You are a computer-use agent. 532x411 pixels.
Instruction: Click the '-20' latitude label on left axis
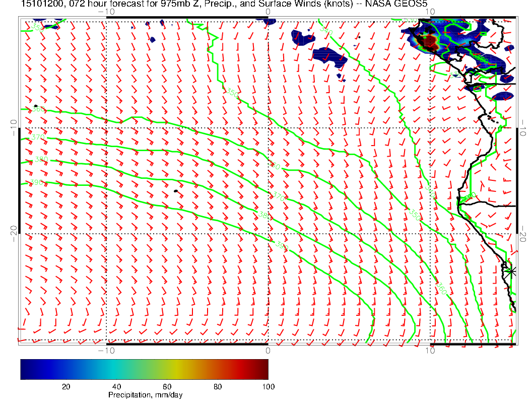13,232
